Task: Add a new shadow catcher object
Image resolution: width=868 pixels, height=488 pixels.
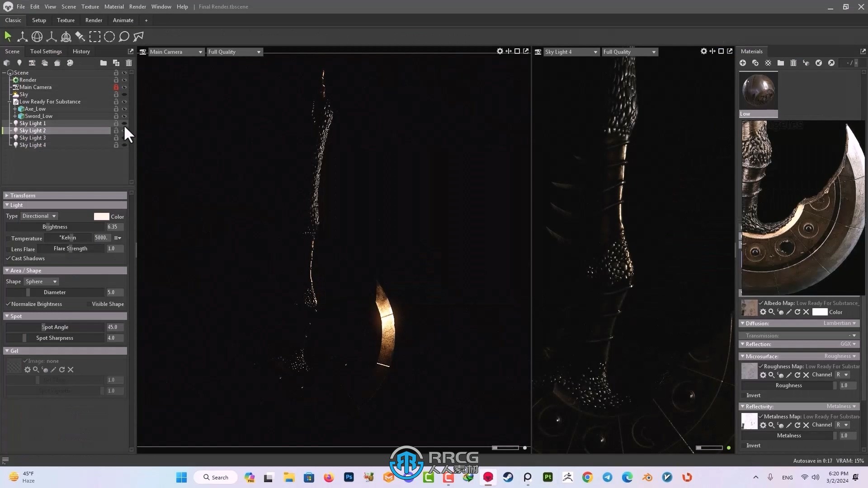Action: click(57, 63)
